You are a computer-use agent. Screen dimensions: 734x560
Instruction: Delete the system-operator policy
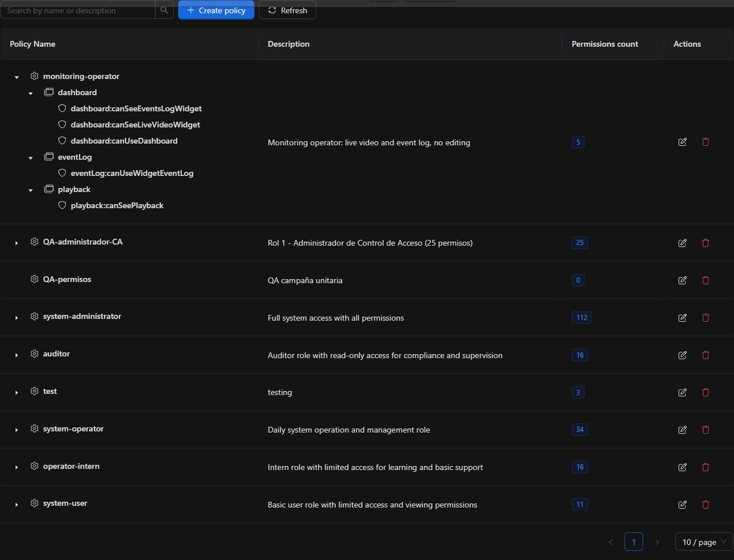705,430
